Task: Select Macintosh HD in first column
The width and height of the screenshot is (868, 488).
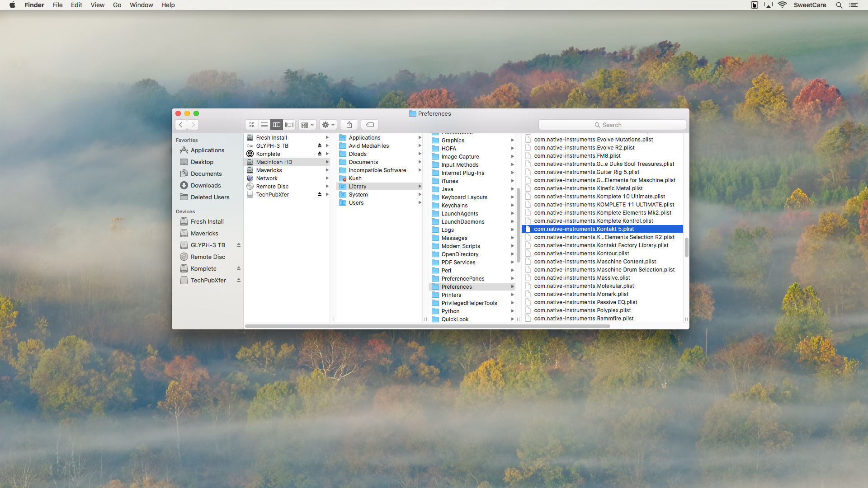Action: 287,162
